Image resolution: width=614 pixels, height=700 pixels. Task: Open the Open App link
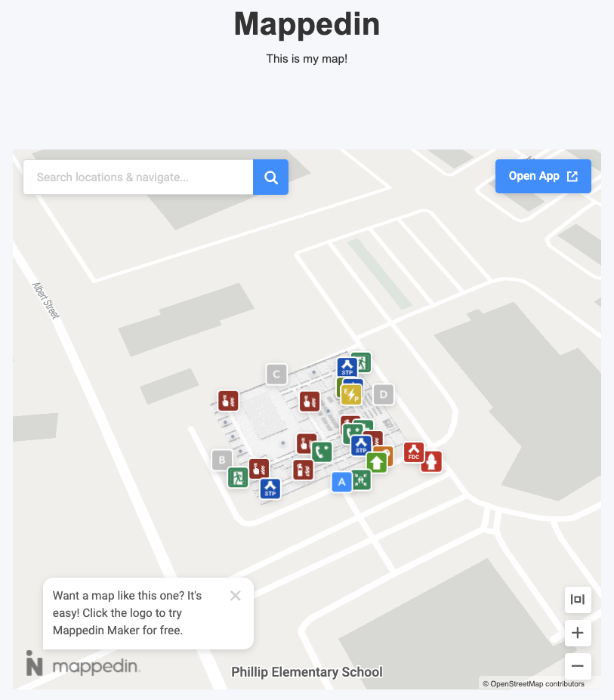coord(543,176)
